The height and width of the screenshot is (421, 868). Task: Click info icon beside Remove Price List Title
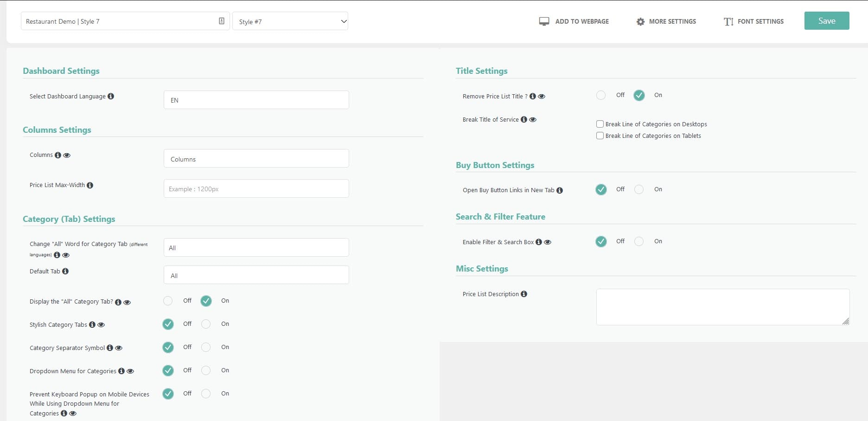pyautogui.click(x=533, y=96)
